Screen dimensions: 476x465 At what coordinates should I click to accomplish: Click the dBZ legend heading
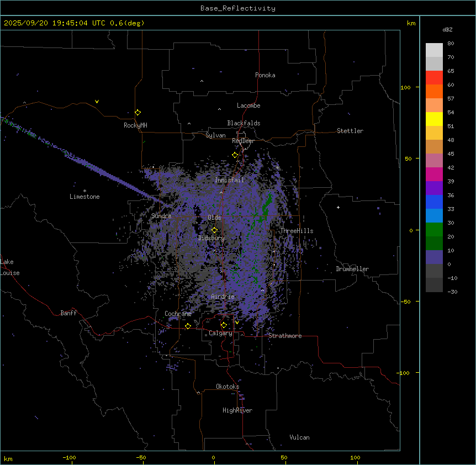[x=448, y=29]
